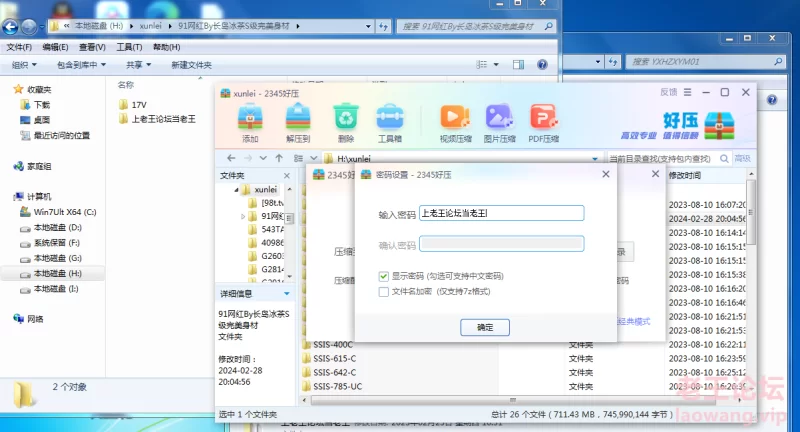This screenshot has height=432, width=800.
Task: Expand the 91网红 tree node arrow
Action: point(243,216)
